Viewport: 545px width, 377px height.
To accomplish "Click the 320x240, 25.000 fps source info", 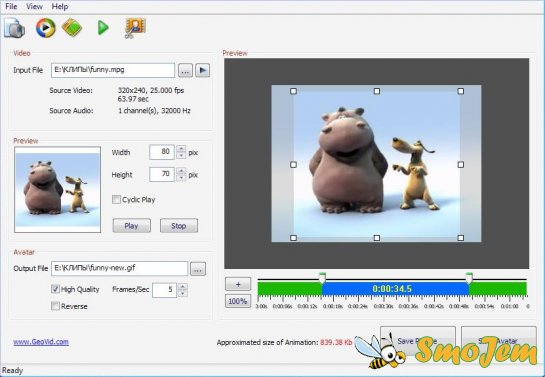I will click(x=151, y=91).
